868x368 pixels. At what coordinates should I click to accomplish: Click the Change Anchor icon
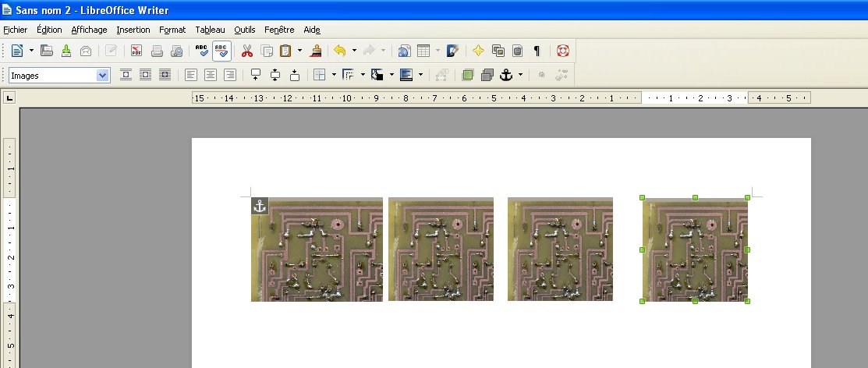coord(506,75)
